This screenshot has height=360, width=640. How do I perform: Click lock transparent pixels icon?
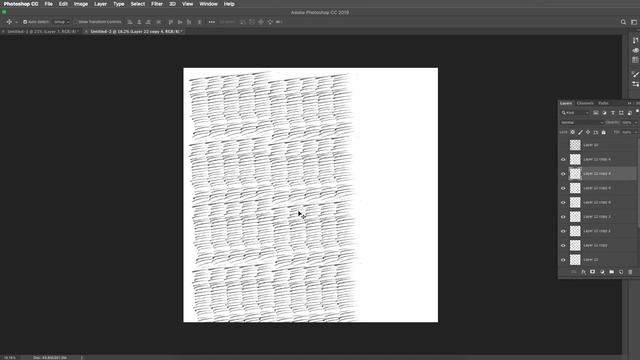coord(573,132)
